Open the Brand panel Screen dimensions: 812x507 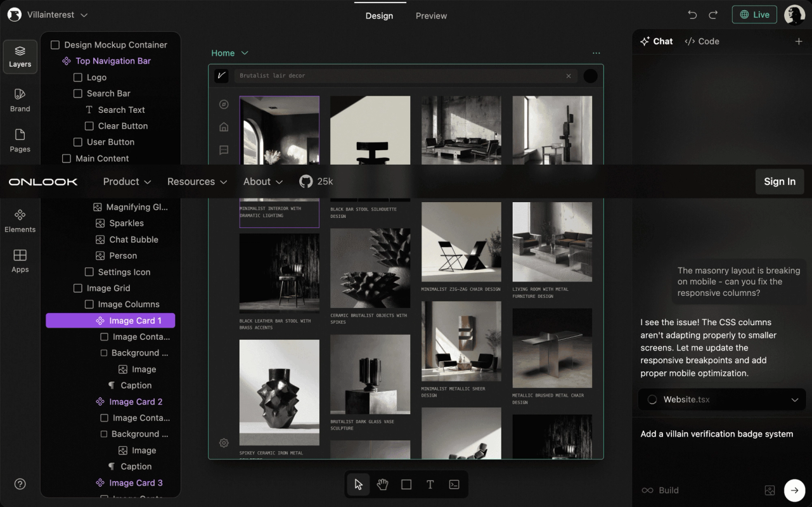(x=20, y=100)
